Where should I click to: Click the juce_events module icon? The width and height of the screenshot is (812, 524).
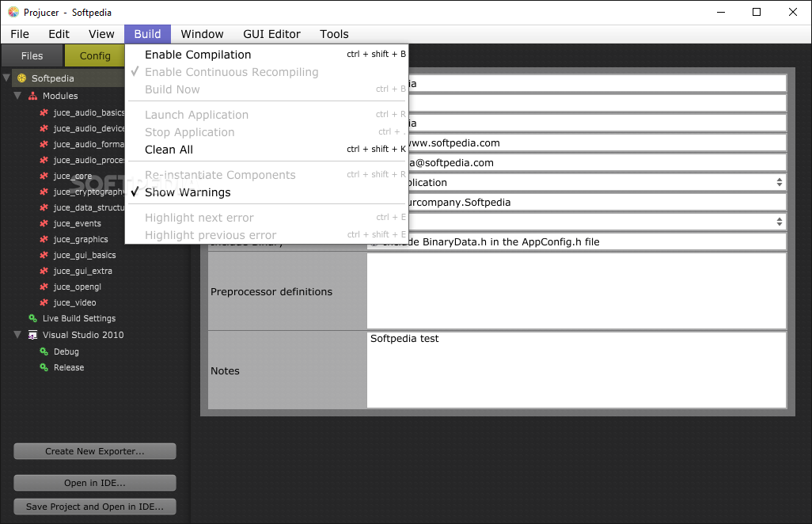[x=44, y=224]
